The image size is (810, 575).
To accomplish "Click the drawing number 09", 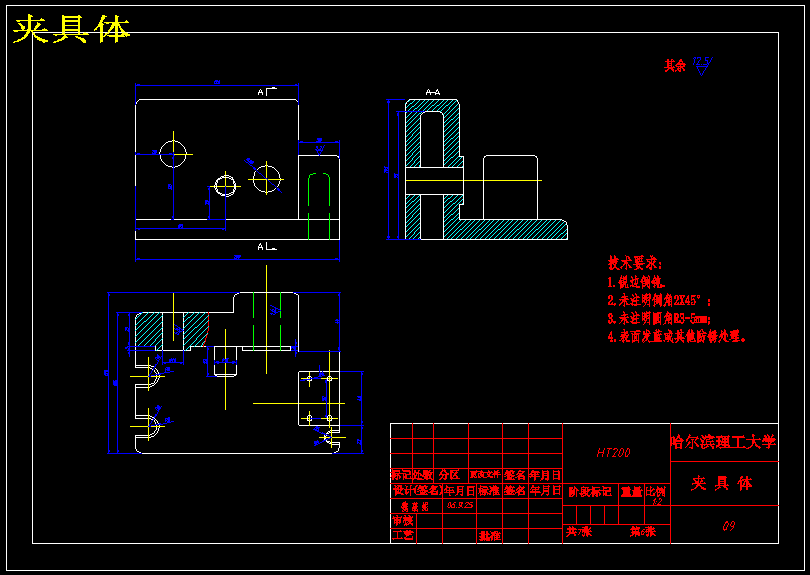I will [728, 526].
